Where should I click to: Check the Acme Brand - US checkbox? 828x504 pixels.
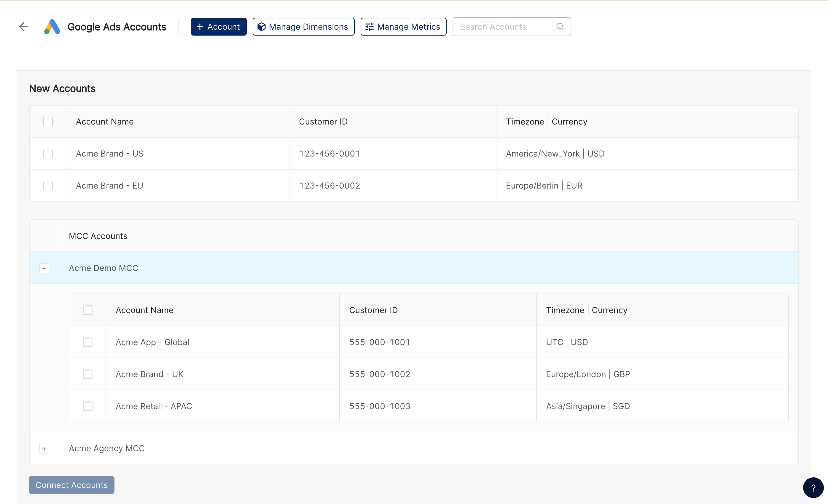coord(48,154)
